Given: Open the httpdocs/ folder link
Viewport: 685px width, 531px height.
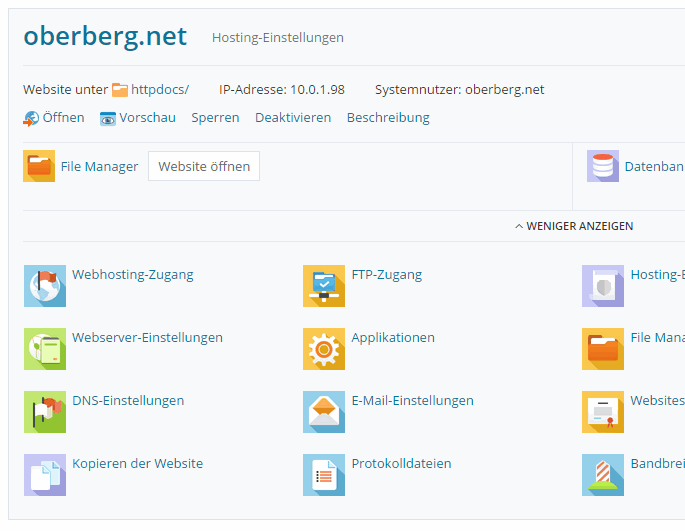Looking at the screenshot, I should [159, 89].
